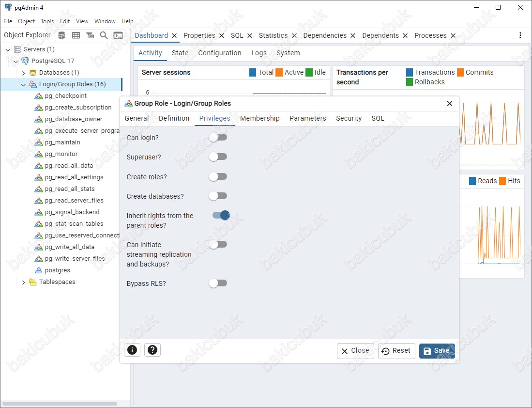Select the pg_signal_backend role

[72, 212]
